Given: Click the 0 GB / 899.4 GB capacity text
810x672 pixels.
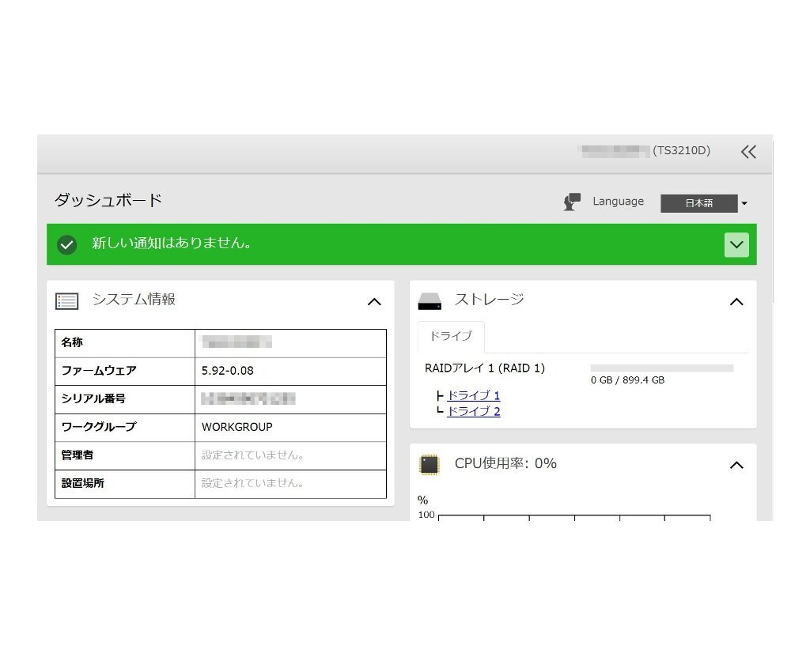Looking at the screenshot, I should 627,380.
